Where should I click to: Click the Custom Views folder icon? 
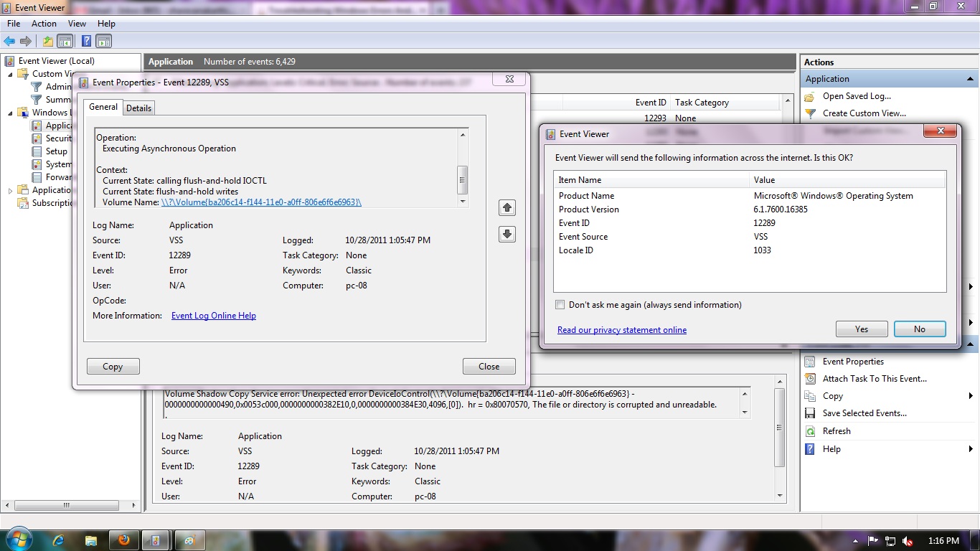pyautogui.click(x=23, y=74)
